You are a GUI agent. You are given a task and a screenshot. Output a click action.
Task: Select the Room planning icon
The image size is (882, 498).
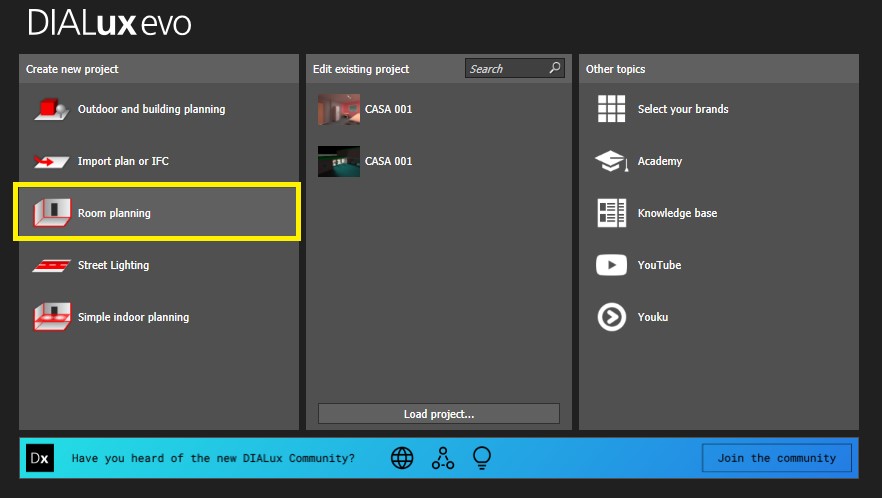click(x=50, y=213)
